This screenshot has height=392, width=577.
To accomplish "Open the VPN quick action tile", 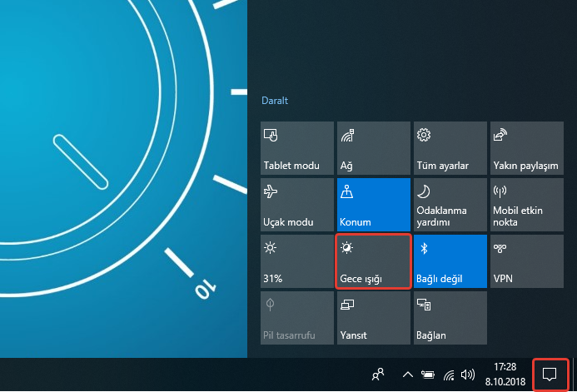I will [525, 261].
